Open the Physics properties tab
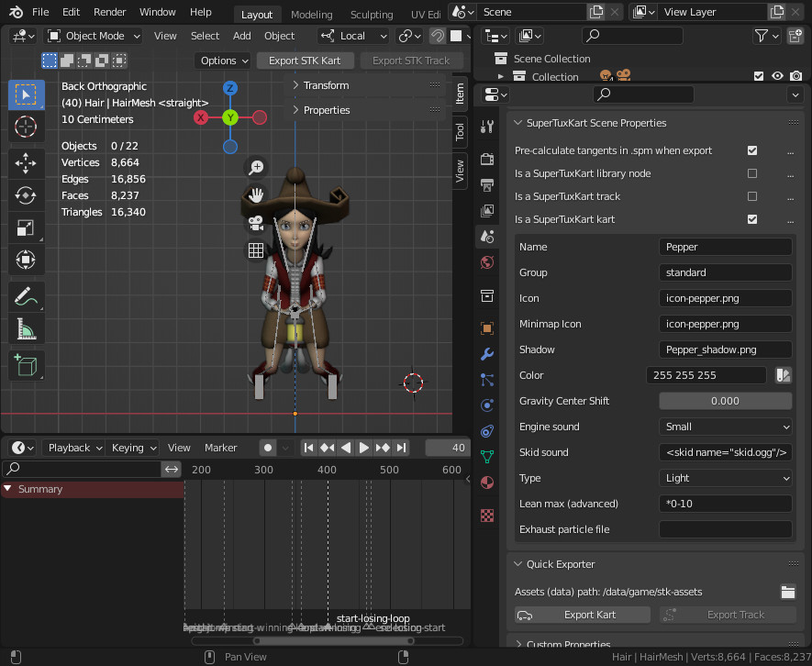 point(487,405)
